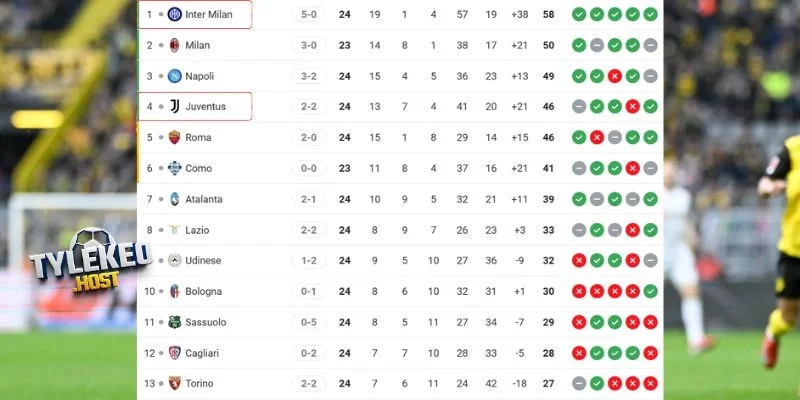Viewport: 800px width, 400px height.
Task: Click the Atalanta club crest
Action: click(x=174, y=199)
